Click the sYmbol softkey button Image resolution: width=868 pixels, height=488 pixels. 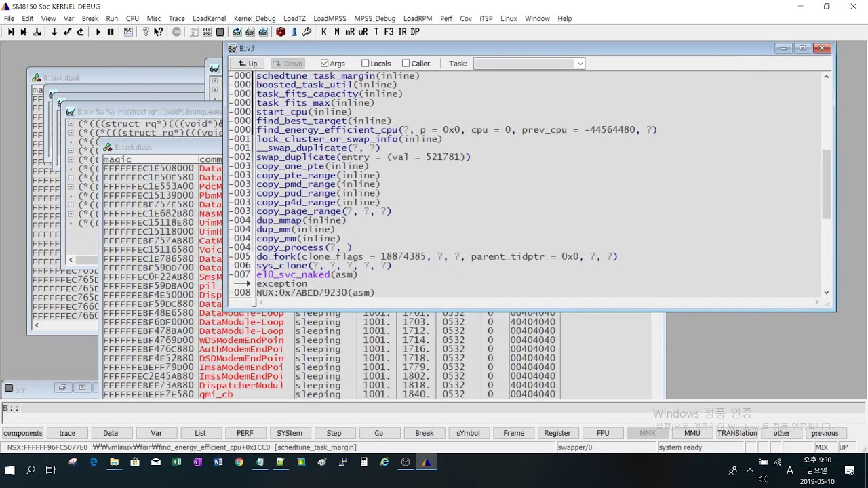click(x=468, y=433)
